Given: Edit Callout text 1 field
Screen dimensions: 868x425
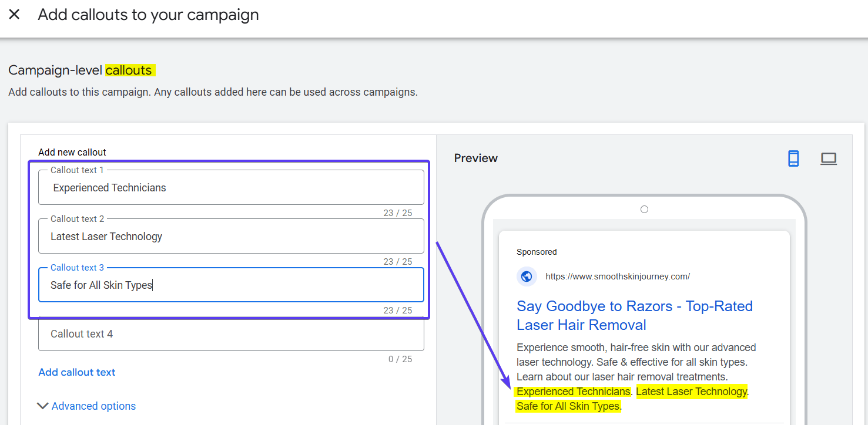Looking at the screenshot, I should tap(231, 187).
